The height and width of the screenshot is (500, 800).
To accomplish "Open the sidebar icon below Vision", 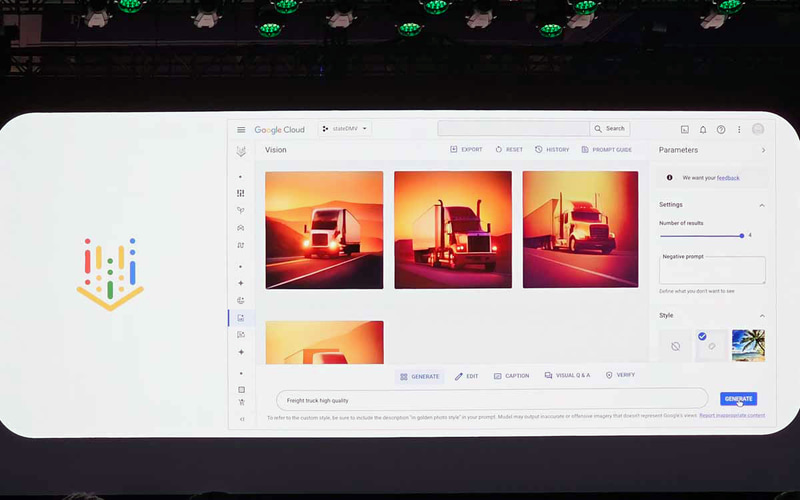I will [x=241, y=335].
